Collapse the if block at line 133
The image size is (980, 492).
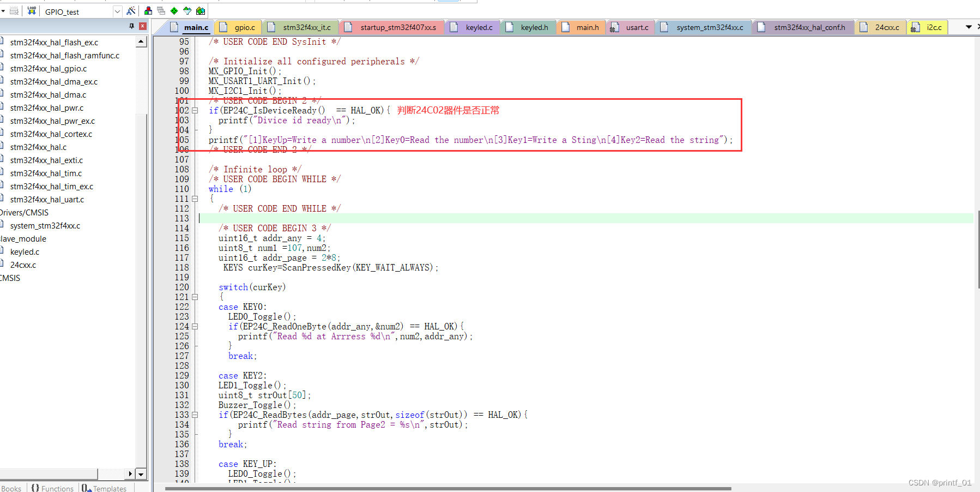[x=195, y=415]
